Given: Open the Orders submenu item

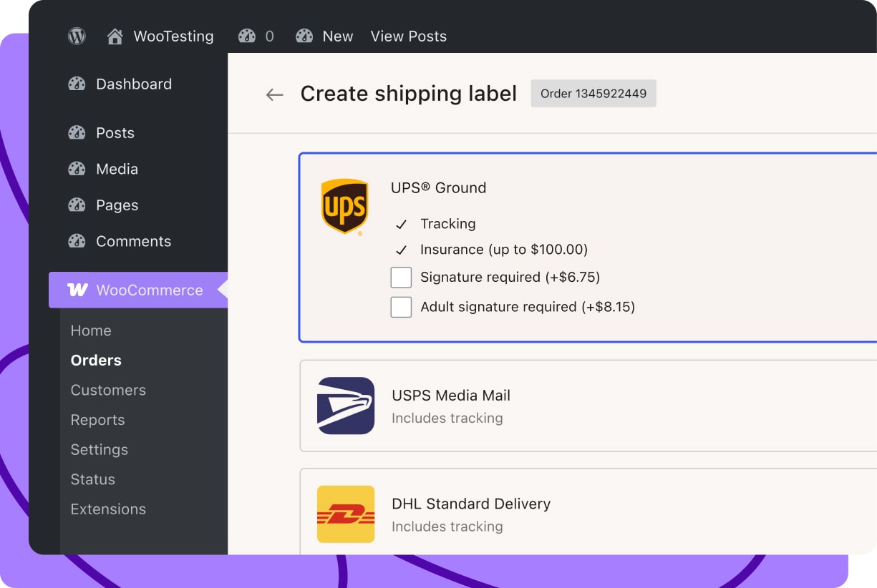Looking at the screenshot, I should click(x=96, y=361).
